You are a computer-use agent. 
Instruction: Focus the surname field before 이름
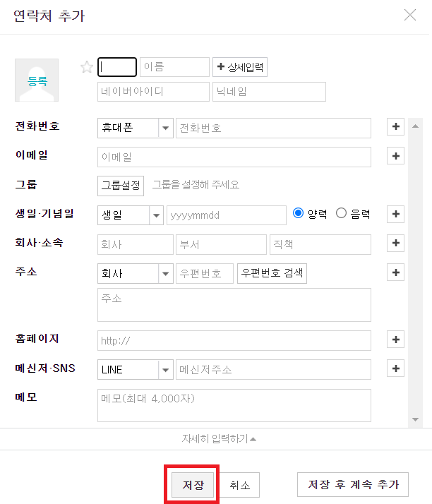[x=117, y=67]
